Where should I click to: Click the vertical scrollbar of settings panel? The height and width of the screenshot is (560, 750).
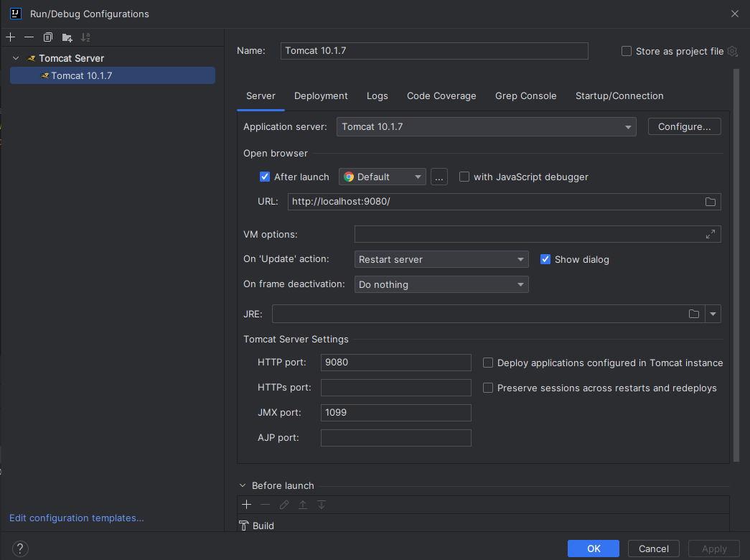tap(736, 265)
